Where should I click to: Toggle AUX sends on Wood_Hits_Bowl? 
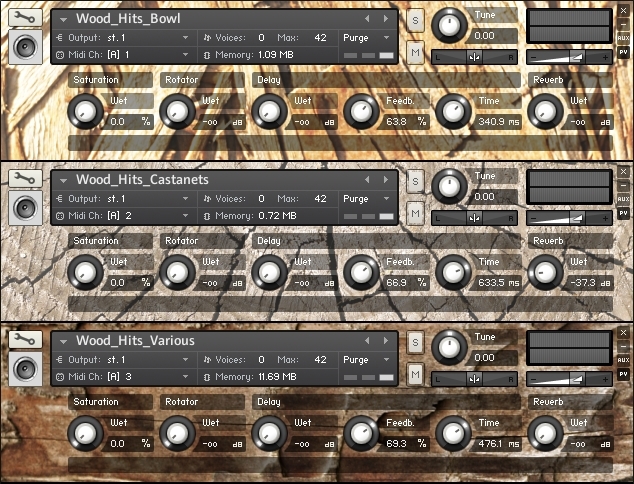coord(623,38)
